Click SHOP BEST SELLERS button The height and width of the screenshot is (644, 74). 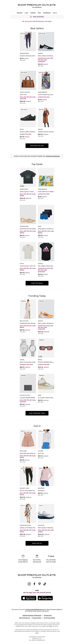37,146
